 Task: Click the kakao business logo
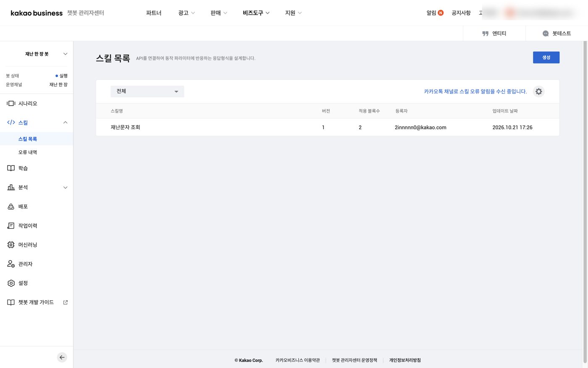pos(37,13)
